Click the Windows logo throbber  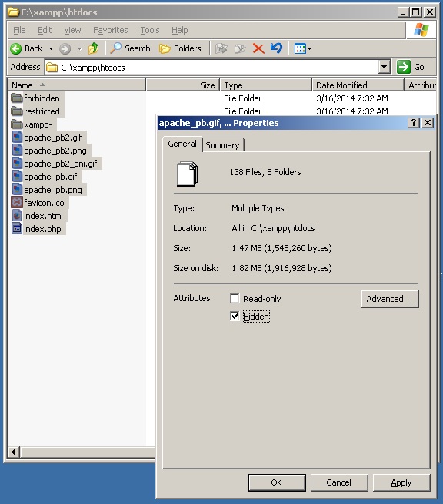click(x=421, y=30)
